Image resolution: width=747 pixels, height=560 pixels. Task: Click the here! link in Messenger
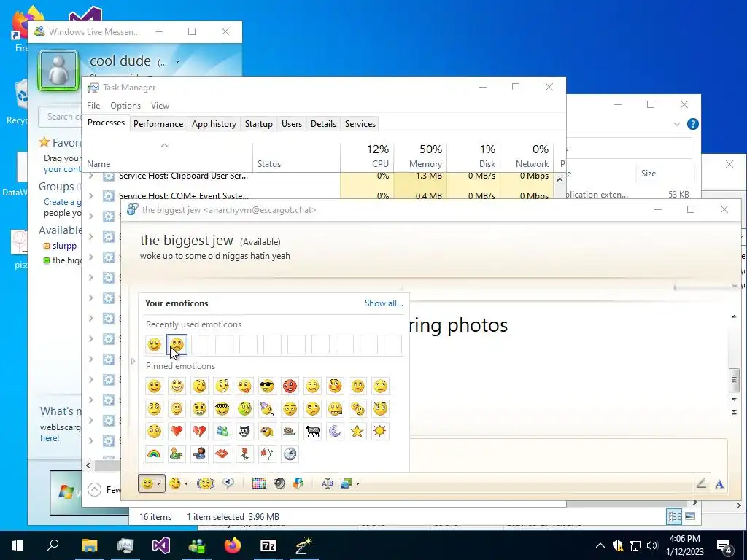tap(50, 438)
